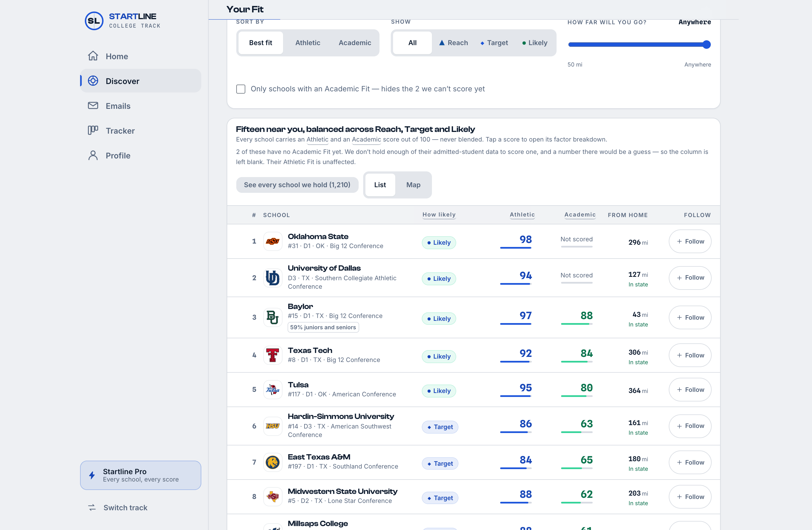This screenshot has height=530, width=812.
Task: Filter to Likely schools only
Action: click(535, 43)
